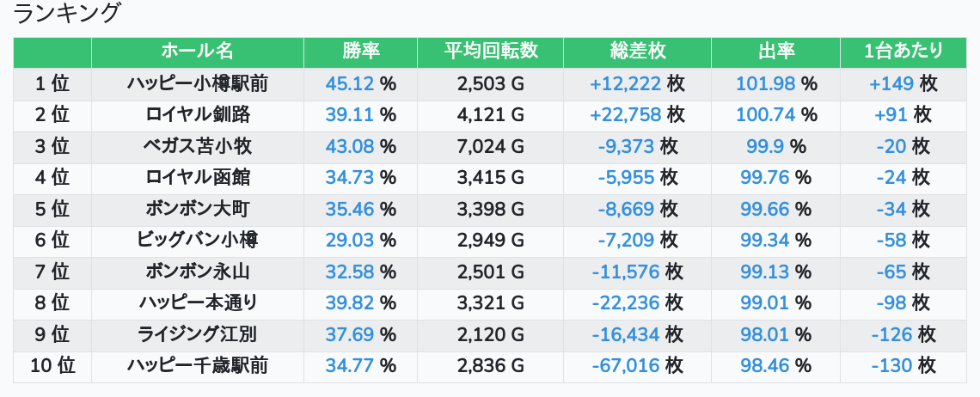Click the -130 per-machine value

(891, 366)
